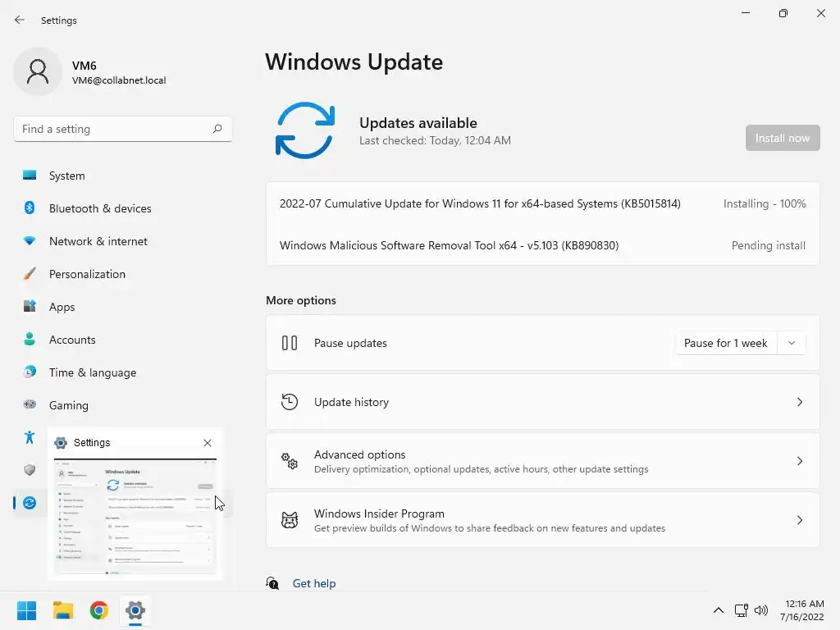
Task: Open Bluetooth & devices settings
Action: tap(123, 208)
